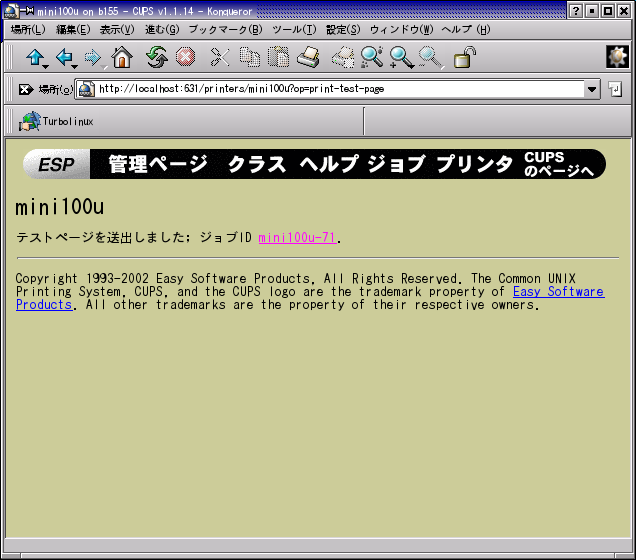Click the Konqueror gear animation icon
Screen dimensions: 636x560
[617, 56]
